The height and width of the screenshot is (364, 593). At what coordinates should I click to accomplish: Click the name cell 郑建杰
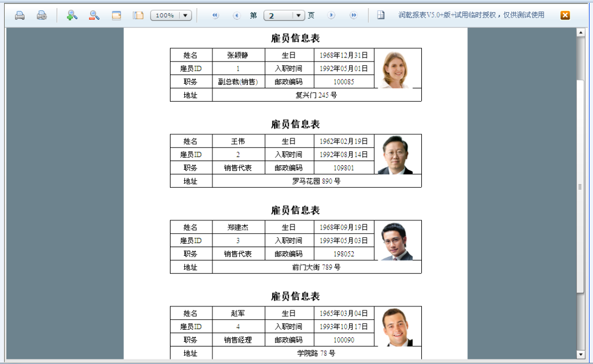pos(238,227)
